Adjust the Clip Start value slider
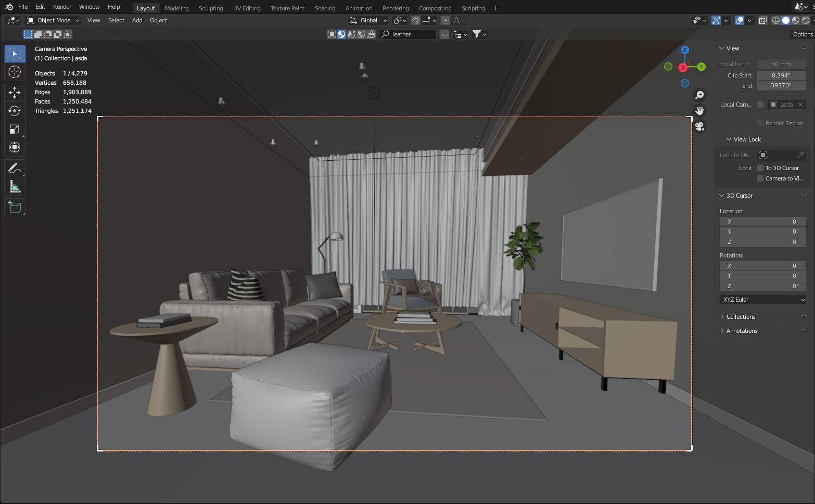This screenshot has height=504, width=815. coord(781,75)
